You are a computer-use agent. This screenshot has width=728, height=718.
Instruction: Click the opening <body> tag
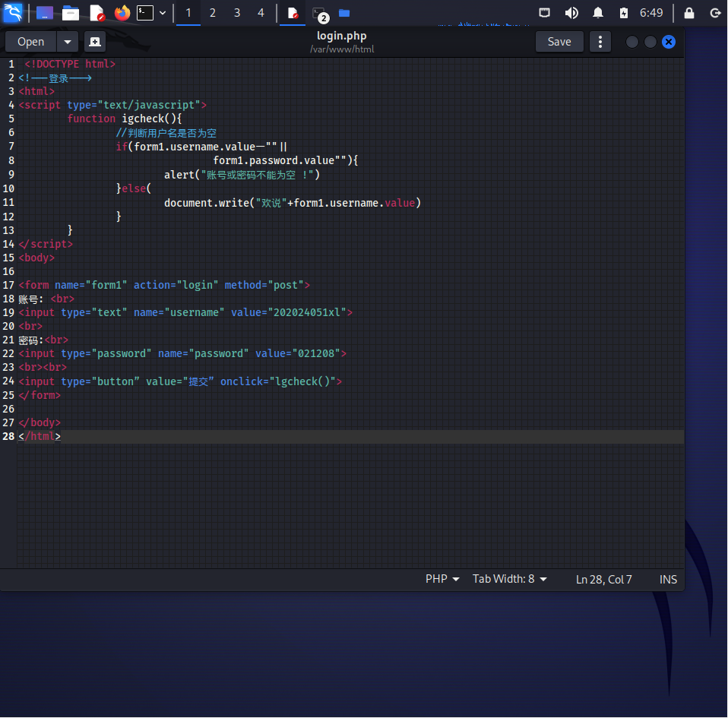point(36,258)
